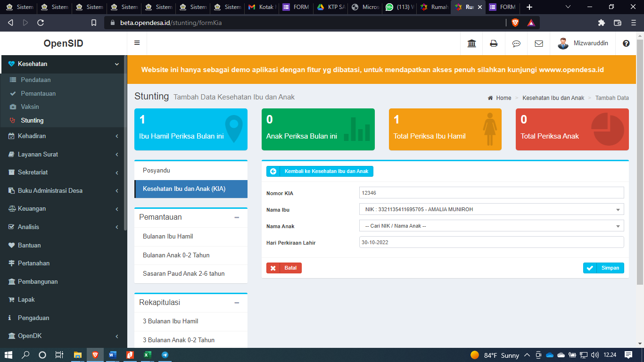Open the village info building icon
The width and height of the screenshot is (644, 362).
pos(471,43)
